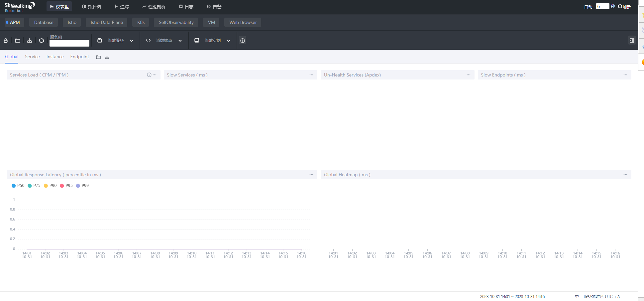Viewport: 644px width, 301px height.
Task: Open the more menu on Global Heatmap panel
Action: [625, 175]
